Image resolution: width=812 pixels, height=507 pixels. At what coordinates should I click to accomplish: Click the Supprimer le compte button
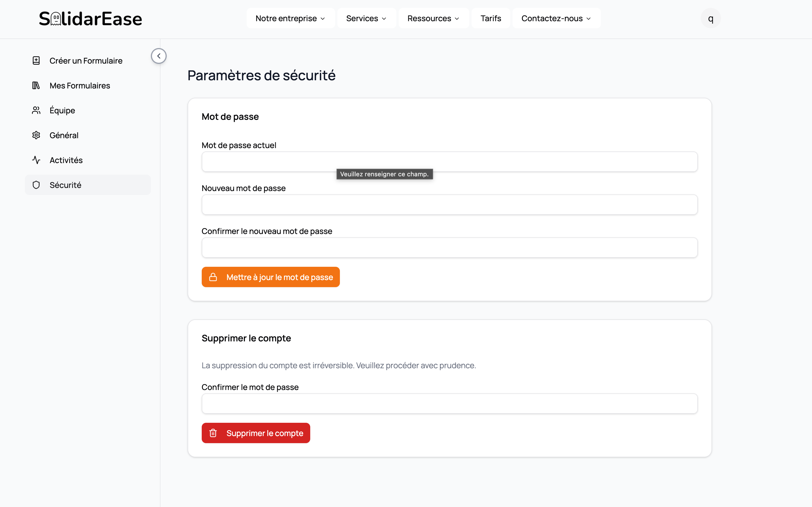256,433
